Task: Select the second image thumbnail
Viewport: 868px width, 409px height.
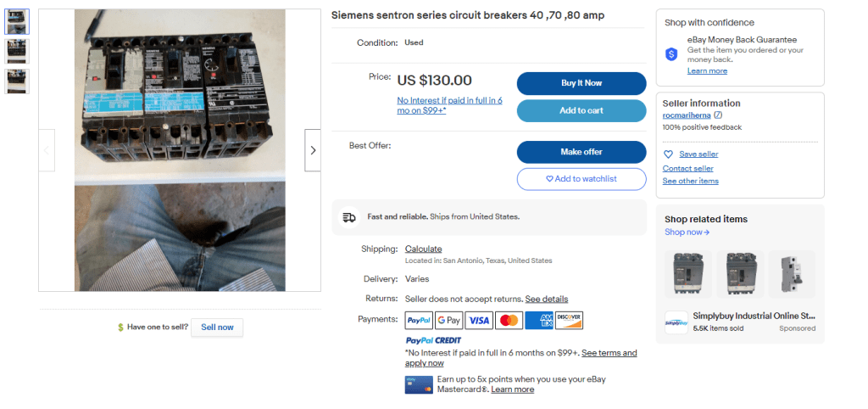Action: (17, 51)
